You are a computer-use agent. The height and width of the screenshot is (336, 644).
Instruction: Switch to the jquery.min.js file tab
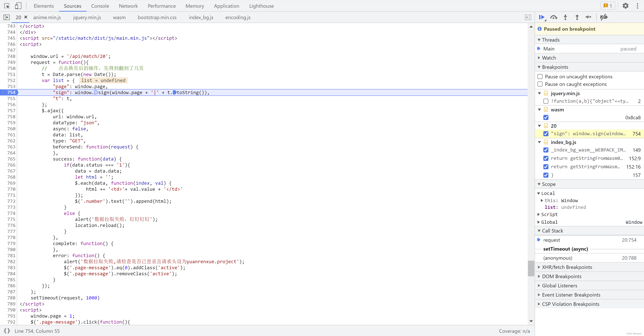87,17
